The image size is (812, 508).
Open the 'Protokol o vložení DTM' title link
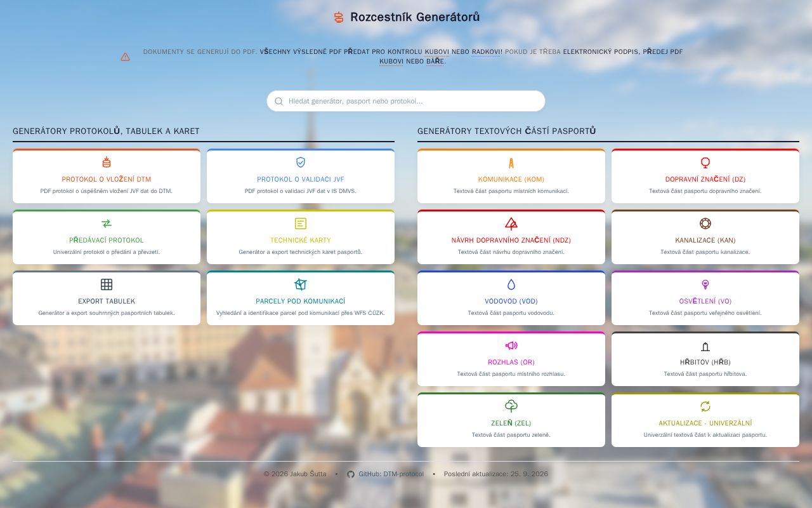tap(107, 179)
